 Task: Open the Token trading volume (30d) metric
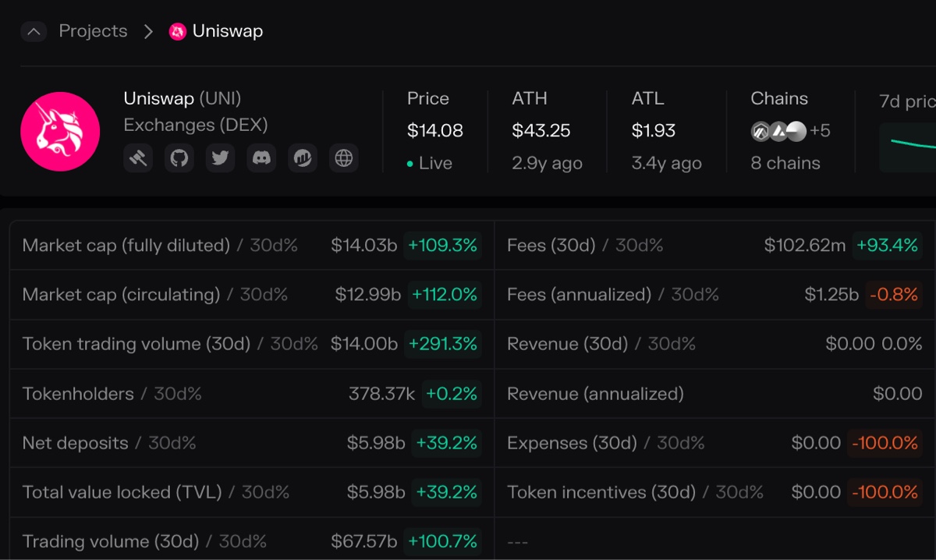click(136, 344)
